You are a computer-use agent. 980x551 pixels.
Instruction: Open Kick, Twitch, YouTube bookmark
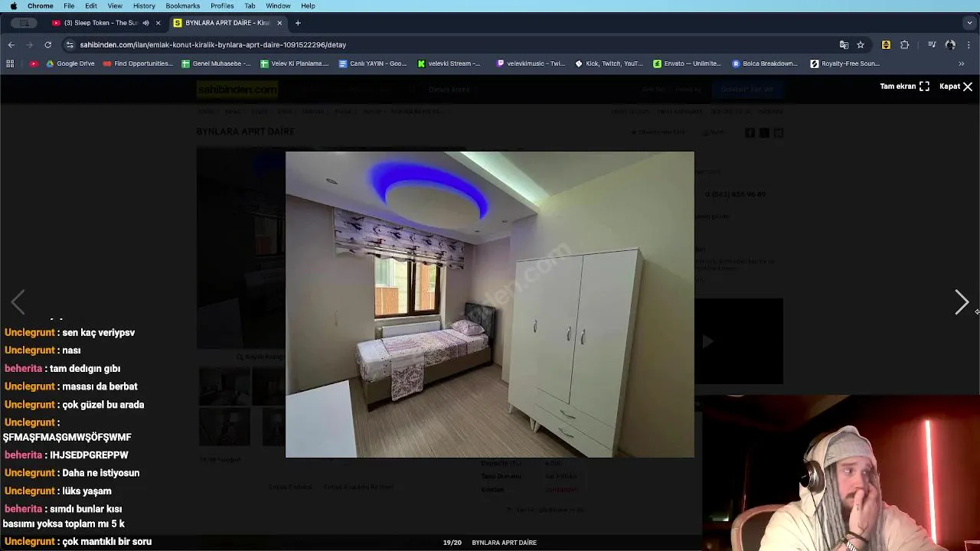click(609, 64)
